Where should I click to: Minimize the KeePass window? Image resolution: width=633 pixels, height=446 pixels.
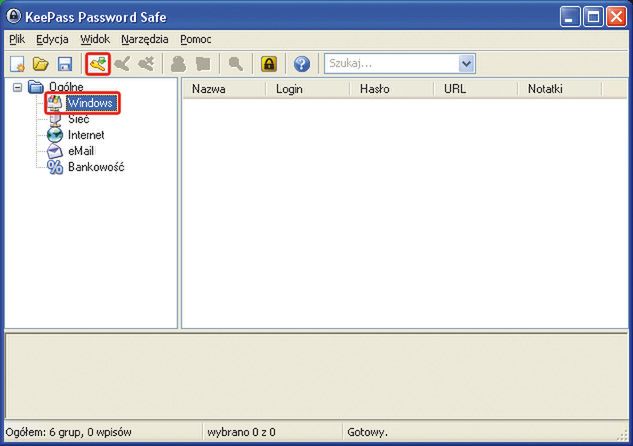[570, 17]
